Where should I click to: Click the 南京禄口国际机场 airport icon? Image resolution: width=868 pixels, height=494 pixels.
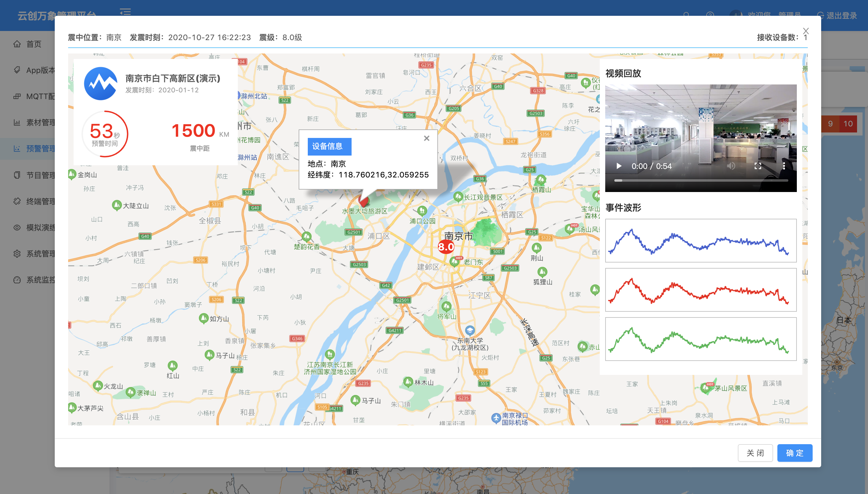pos(496,418)
